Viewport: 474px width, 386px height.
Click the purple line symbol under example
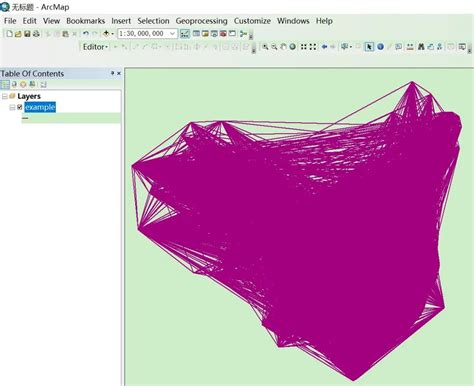(25, 118)
